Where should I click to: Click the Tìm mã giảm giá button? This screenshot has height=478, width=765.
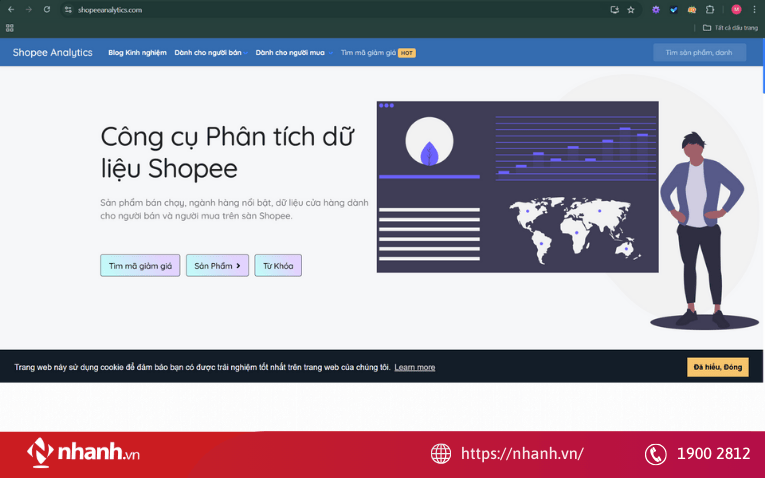click(x=140, y=265)
